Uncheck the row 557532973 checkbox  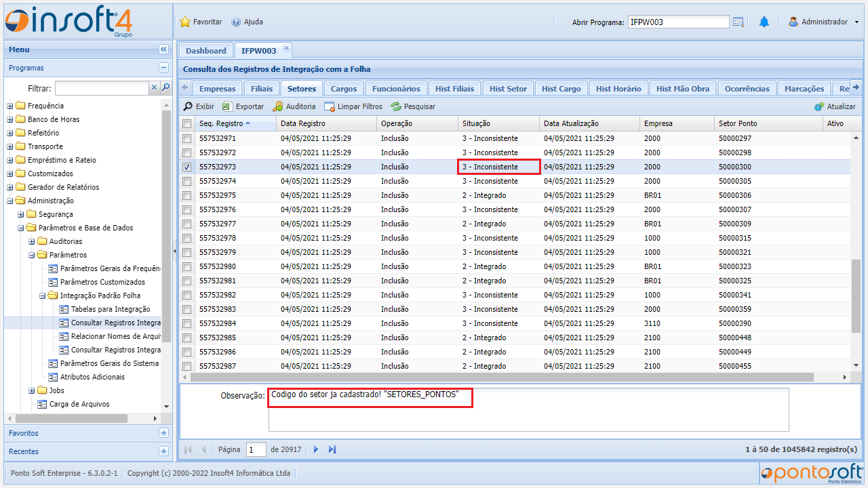pos(186,167)
